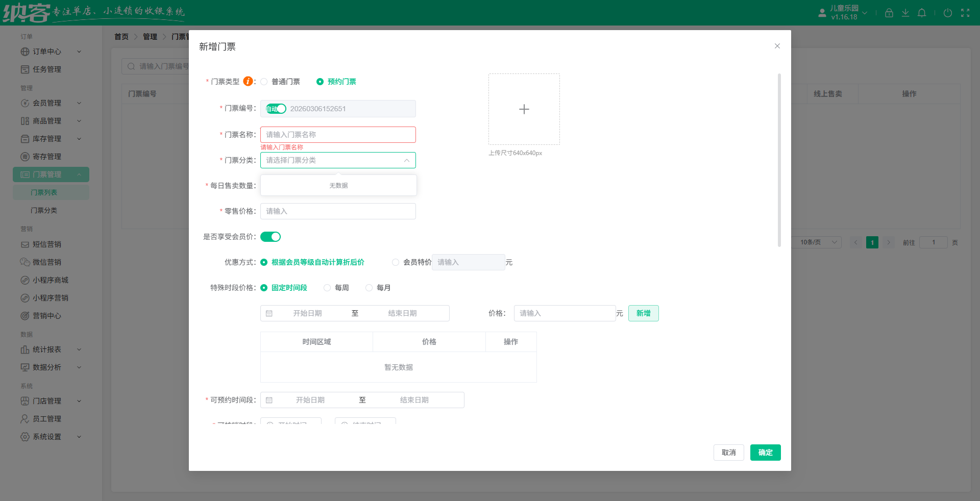Click calendar icon in 可预约时间段 field
This screenshot has width=980, height=501.
pyautogui.click(x=269, y=400)
